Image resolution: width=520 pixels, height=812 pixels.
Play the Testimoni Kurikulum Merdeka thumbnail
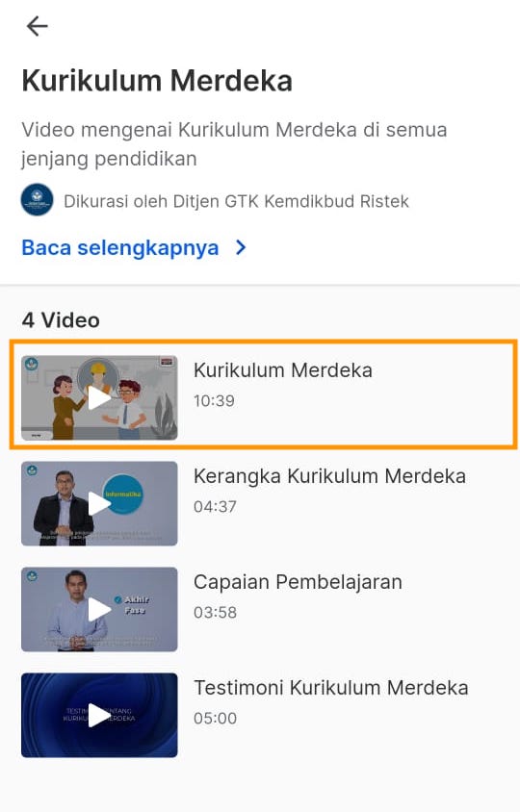[99, 715]
